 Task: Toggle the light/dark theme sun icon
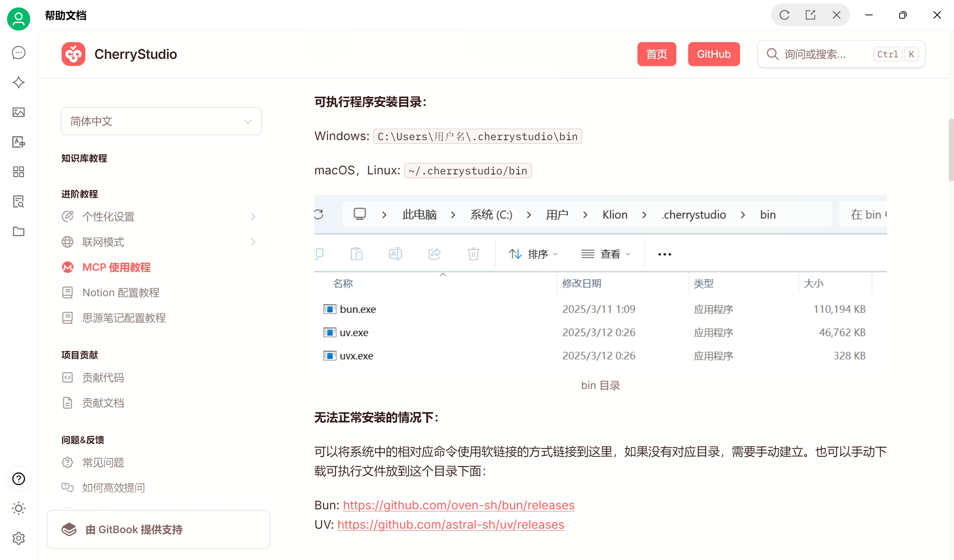pos(19,508)
